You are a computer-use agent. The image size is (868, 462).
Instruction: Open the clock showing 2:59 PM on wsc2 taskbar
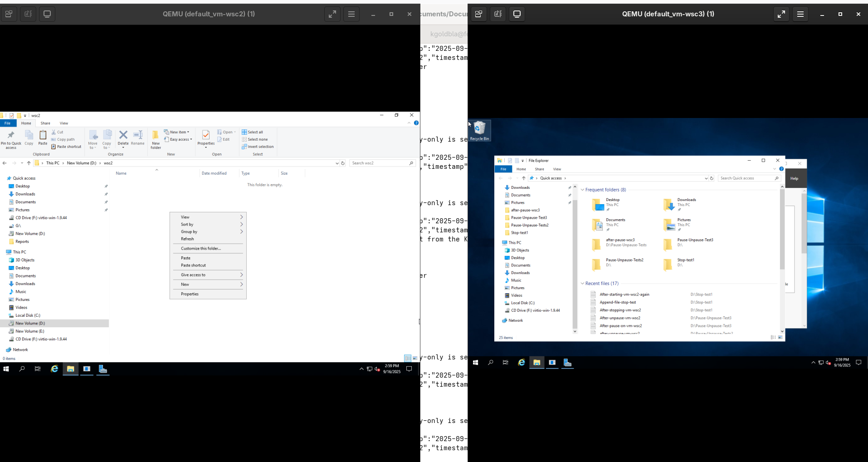tap(392, 369)
